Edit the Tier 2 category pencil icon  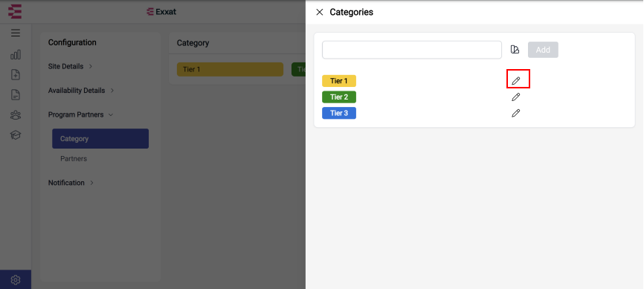pos(516,97)
